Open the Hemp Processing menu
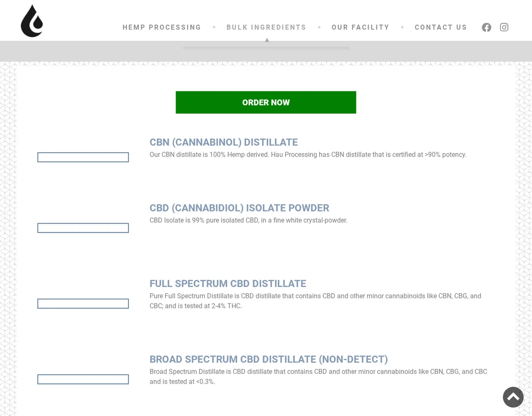The width and height of the screenshot is (532, 416). 162,27
